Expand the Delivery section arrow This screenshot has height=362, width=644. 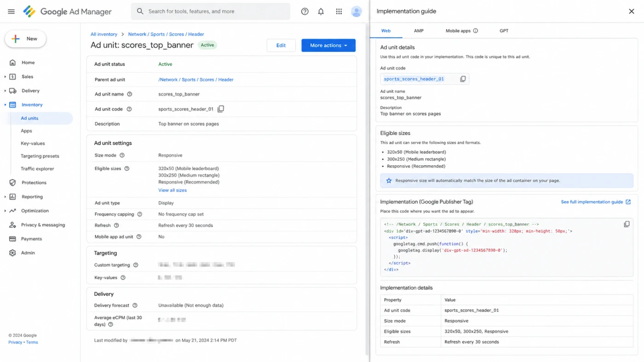click(x=5, y=91)
